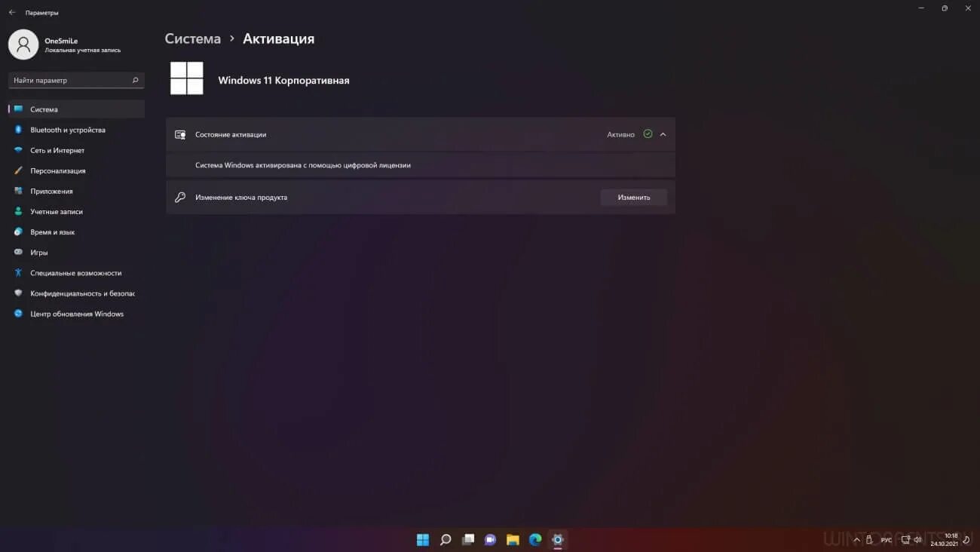Screen dimensions: 980x552
Task: Open Chat (Teams) on the taskbar
Action: [x=490, y=539]
